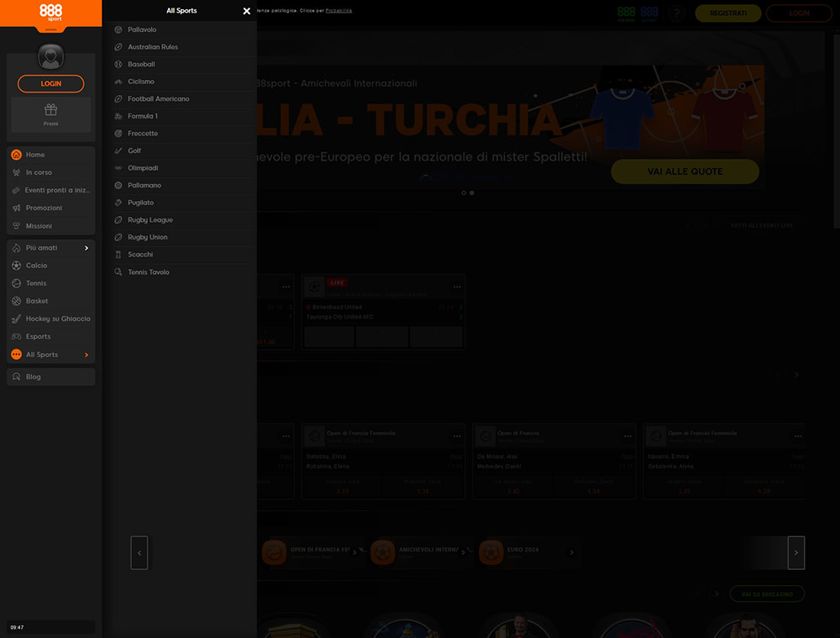Click the Italia - Turchia banner
840x638 pixels.
(511, 128)
